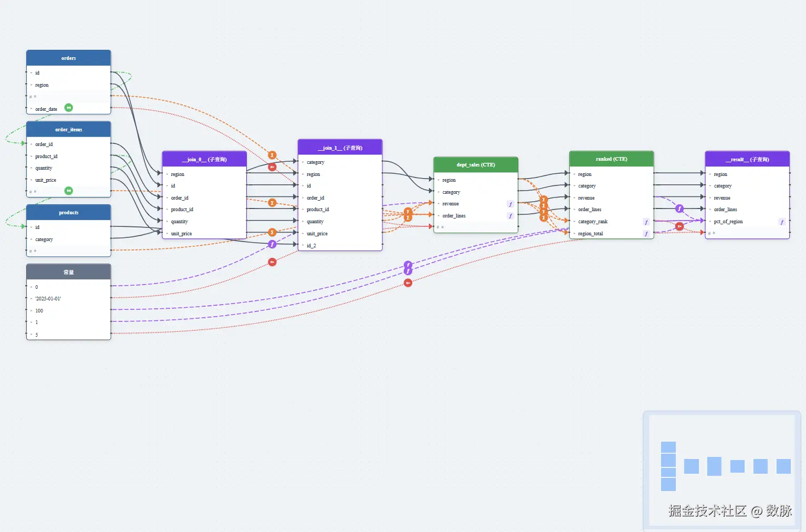The height and width of the screenshot is (532, 806).
Task: Click unit_price column in order_items table
Action: [x=69, y=180]
